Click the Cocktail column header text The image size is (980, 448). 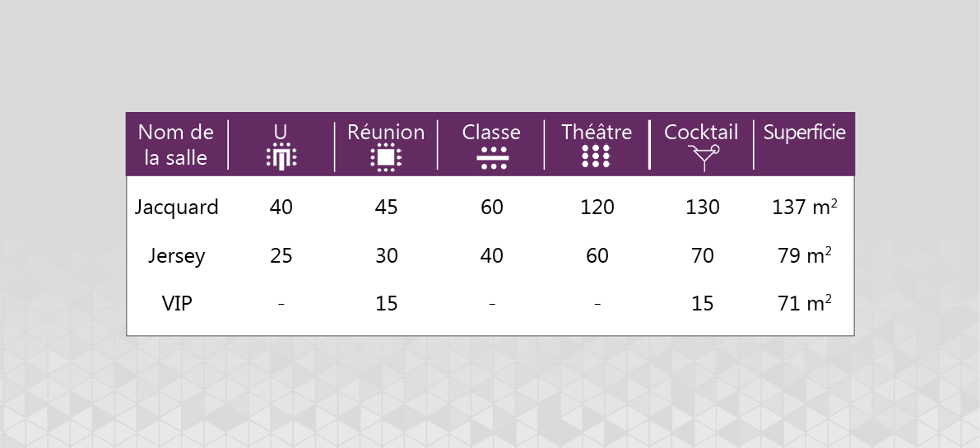pos(701,132)
